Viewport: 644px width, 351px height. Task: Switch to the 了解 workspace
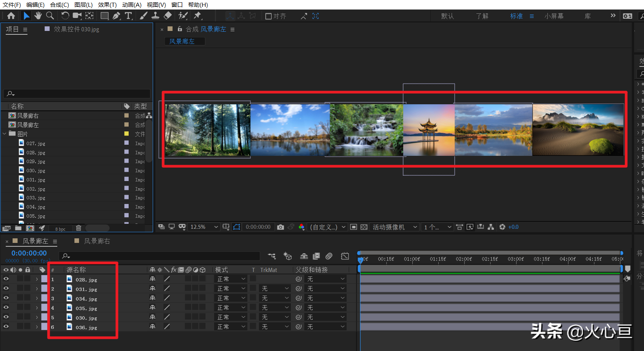click(482, 16)
